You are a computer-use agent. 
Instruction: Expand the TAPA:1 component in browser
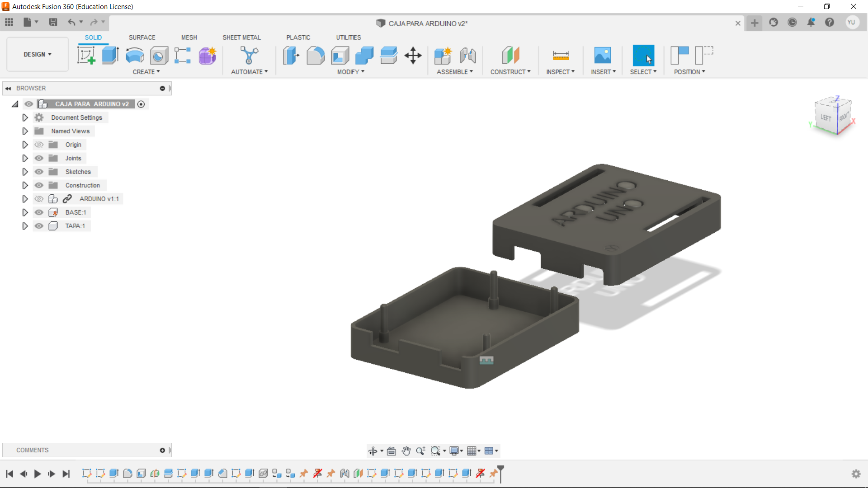(x=25, y=226)
